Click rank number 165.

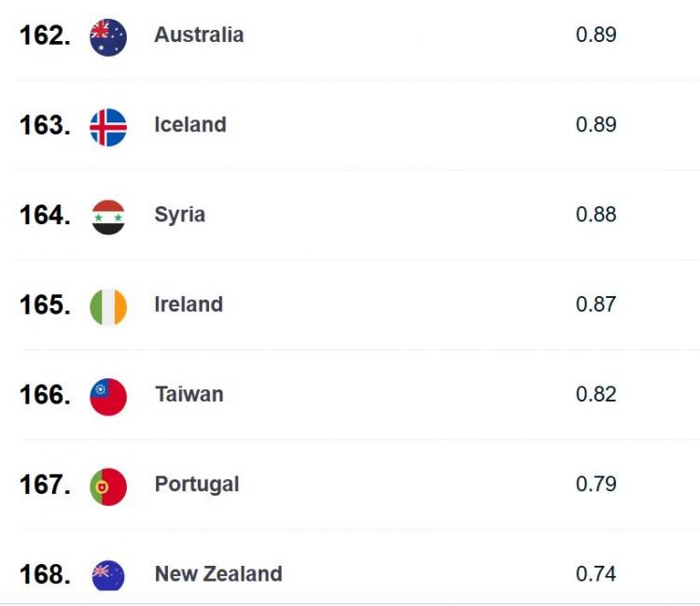tap(45, 305)
